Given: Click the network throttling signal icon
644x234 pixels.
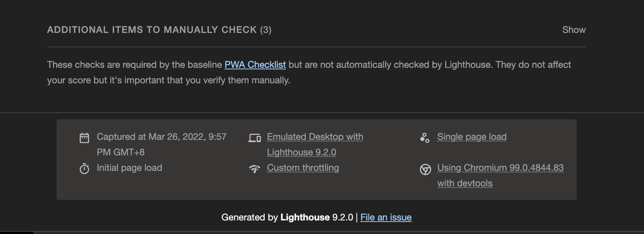Looking at the screenshot, I should pyautogui.click(x=255, y=169).
